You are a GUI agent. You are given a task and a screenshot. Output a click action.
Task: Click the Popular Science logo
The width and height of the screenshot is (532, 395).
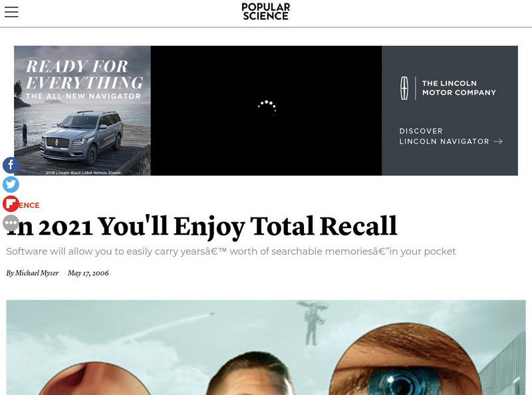(265, 12)
